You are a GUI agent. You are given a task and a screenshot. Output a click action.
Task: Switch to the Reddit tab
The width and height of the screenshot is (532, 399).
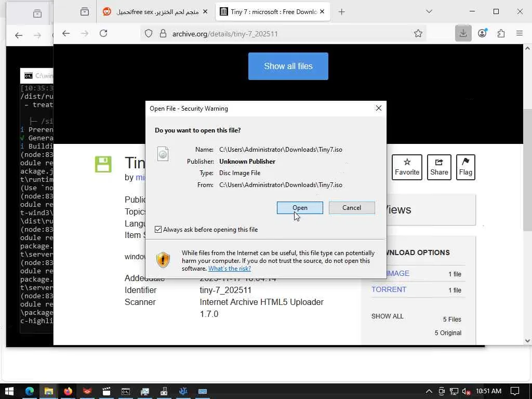155,12
